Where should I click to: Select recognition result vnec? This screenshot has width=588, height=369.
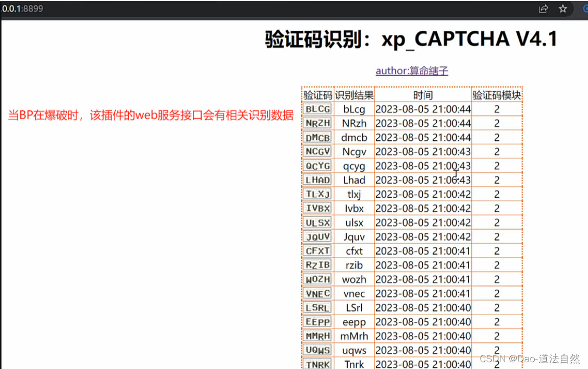(x=354, y=293)
